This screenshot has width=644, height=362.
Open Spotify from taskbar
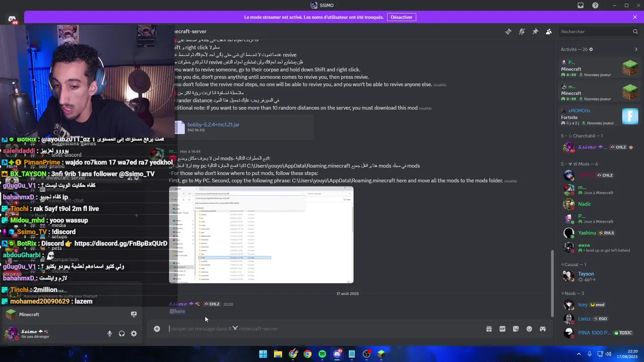coord(322,354)
